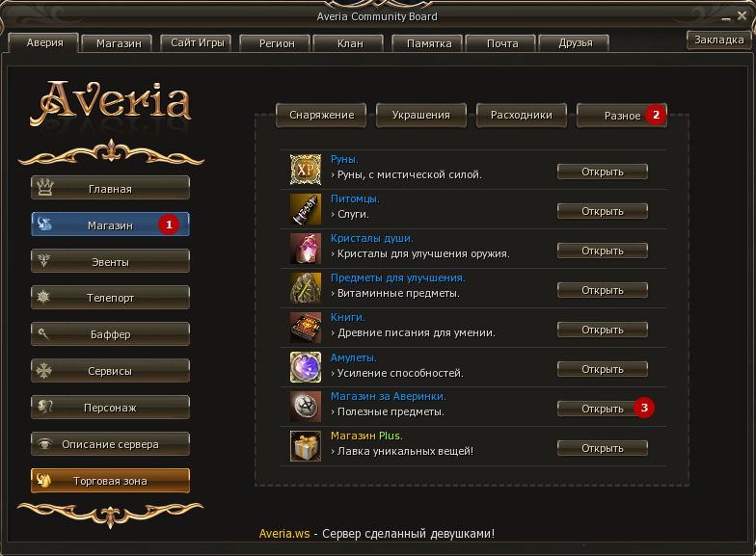Switch to the Почта top tab
Viewport: 756px width, 556px height.
click(x=501, y=43)
